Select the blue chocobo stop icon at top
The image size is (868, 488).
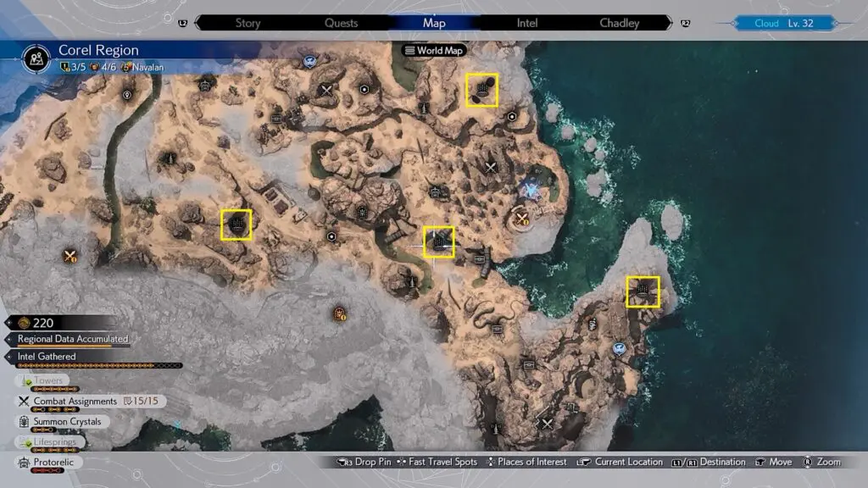pos(311,61)
